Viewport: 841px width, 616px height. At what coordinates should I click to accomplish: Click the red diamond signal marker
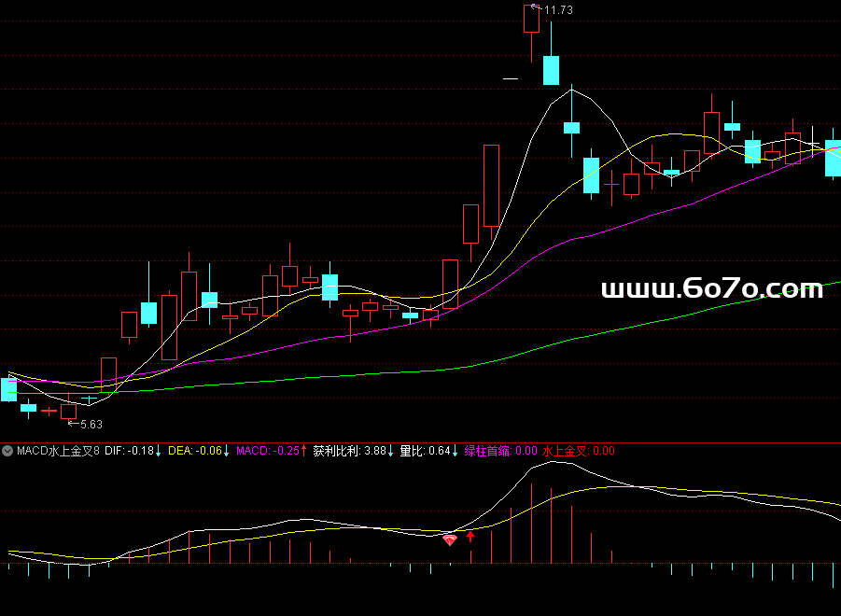click(449, 539)
